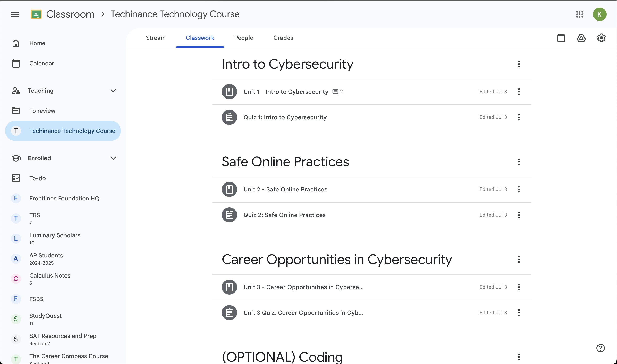The image size is (617, 364).
Task: Open Safe Online Practices topic options menu
Action: (x=519, y=162)
